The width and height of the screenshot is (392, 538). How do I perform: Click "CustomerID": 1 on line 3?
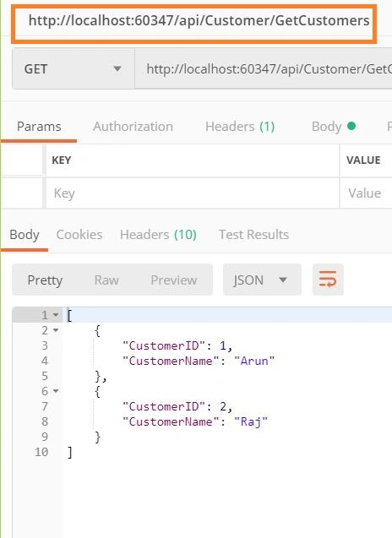(177, 346)
